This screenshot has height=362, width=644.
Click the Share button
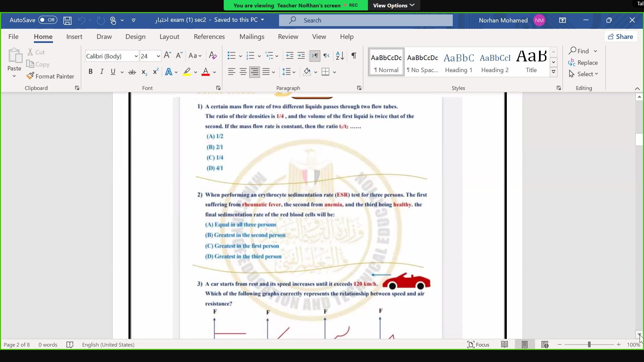click(x=621, y=37)
